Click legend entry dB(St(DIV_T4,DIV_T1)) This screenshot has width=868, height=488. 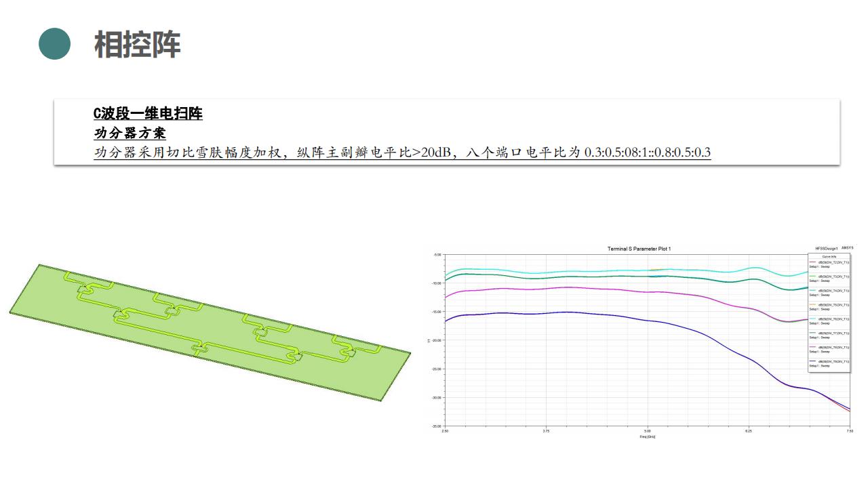pyautogui.click(x=833, y=291)
